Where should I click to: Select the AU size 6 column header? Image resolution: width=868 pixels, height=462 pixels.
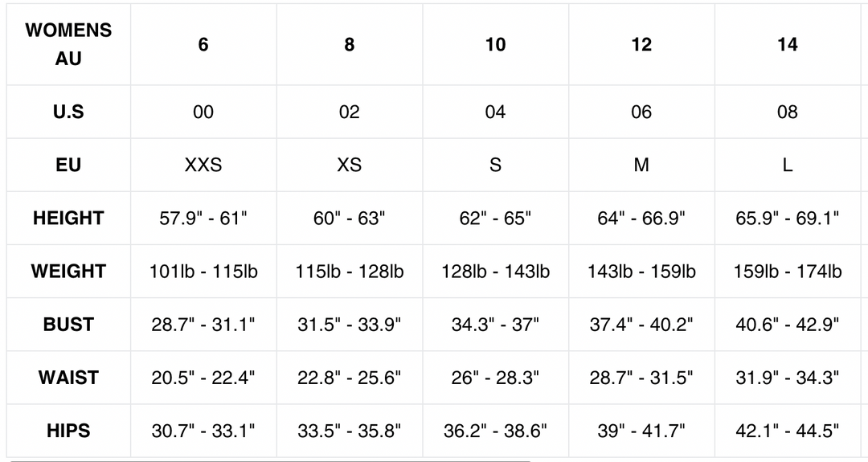pyautogui.click(x=203, y=44)
